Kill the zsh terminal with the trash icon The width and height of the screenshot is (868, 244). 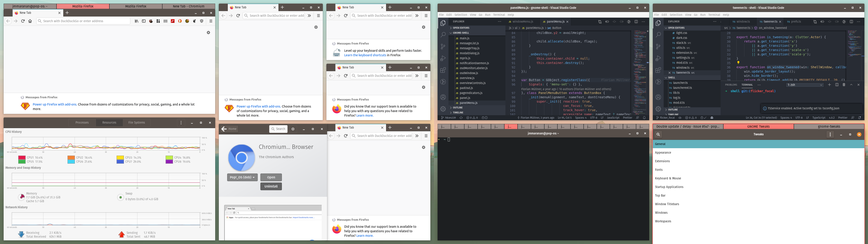pos(844,84)
